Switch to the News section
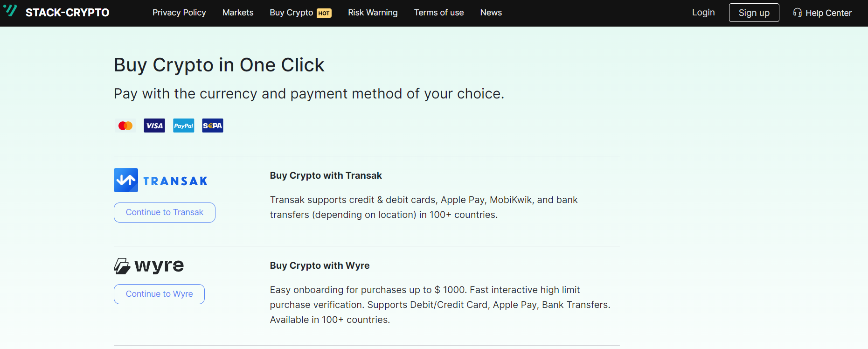 pyautogui.click(x=491, y=13)
